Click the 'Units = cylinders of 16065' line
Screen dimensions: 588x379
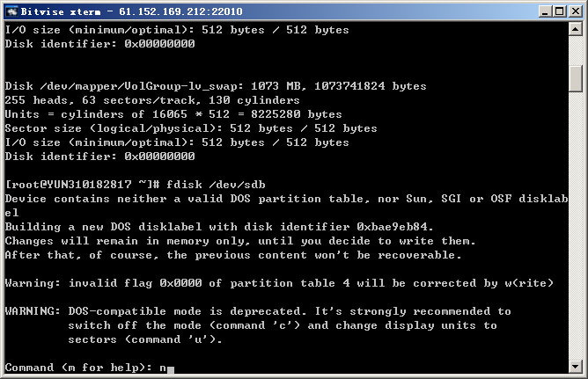[x=173, y=114]
